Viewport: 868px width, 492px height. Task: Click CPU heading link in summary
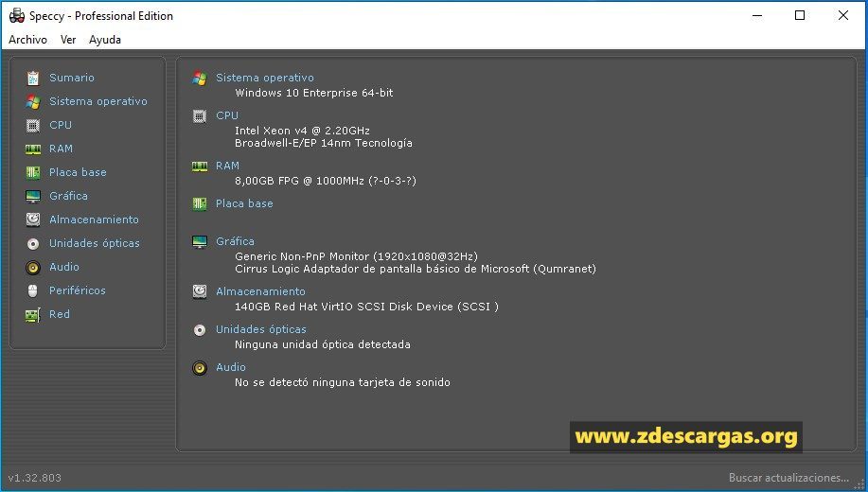[227, 115]
